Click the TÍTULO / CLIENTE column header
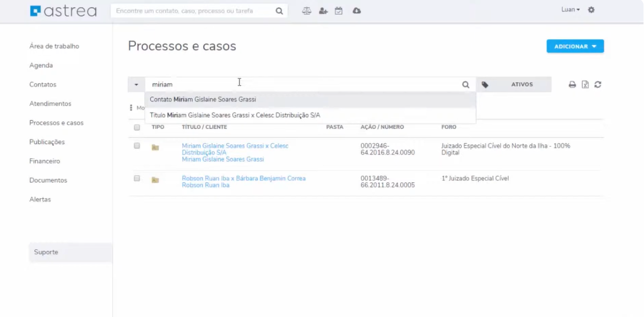644x317 pixels. pyautogui.click(x=205, y=127)
